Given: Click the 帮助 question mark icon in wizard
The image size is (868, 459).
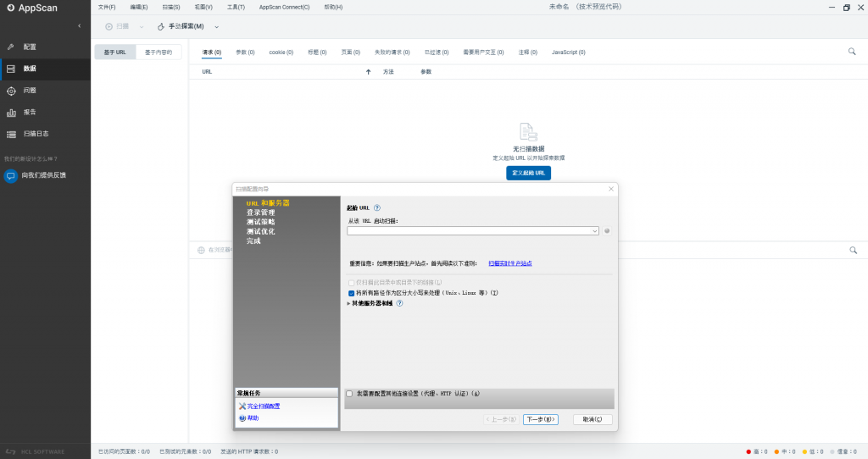Looking at the screenshot, I should 242,418.
